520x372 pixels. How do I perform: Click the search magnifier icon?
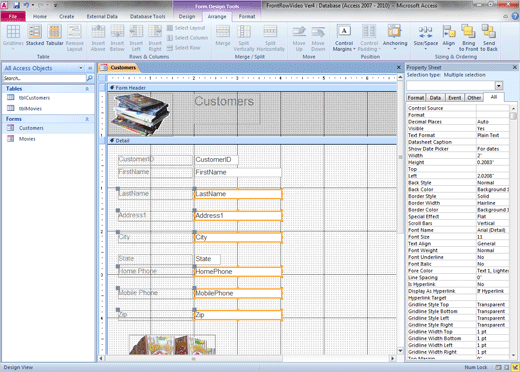pos(90,78)
